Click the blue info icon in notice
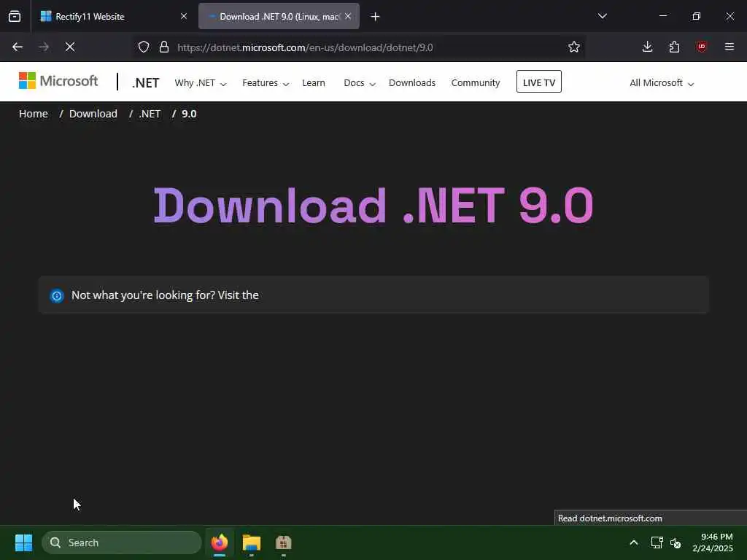Image resolution: width=747 pixels, height=560 pixels. pyautogui.click(x=57, y=296)
